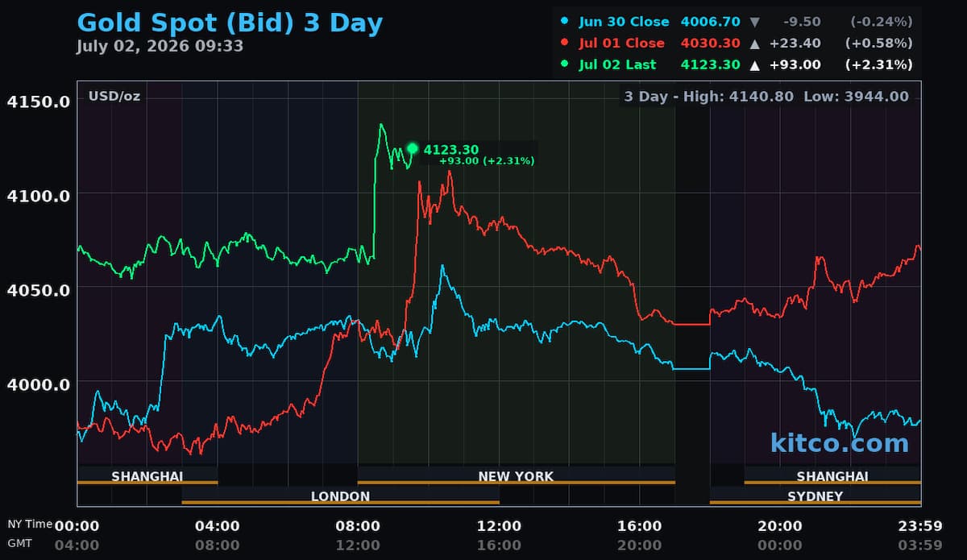Click the Gold Spot (Bid) 3 Day title

click(x=230, y=23)
